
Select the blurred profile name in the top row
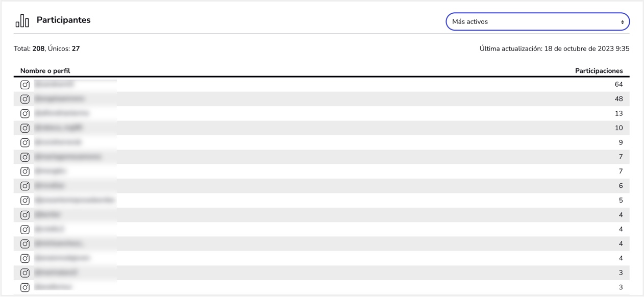coord(54,84)
